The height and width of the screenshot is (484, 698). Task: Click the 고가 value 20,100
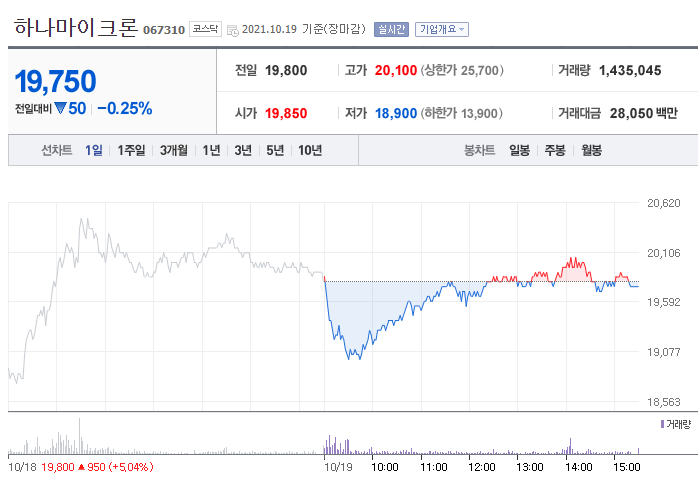tap(396, 70)
